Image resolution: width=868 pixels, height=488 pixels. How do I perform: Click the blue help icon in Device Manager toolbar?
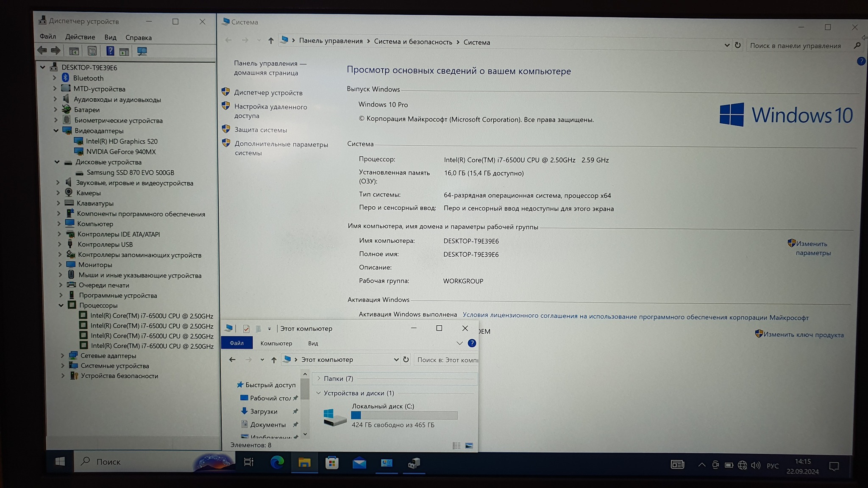coord(110,51)
